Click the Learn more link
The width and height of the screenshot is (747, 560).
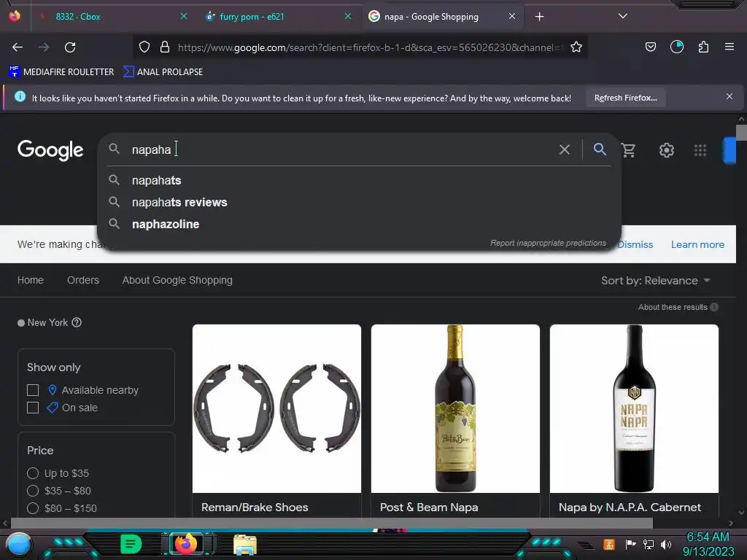tap(697, 244)
